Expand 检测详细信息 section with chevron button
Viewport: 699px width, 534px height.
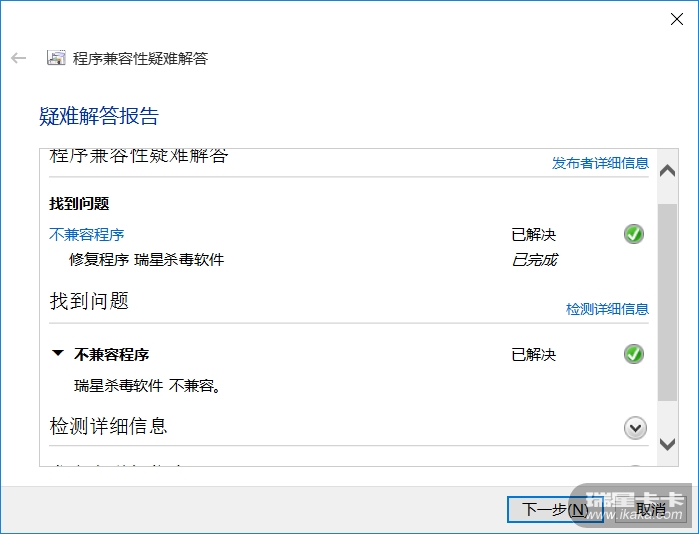[635, 428]
